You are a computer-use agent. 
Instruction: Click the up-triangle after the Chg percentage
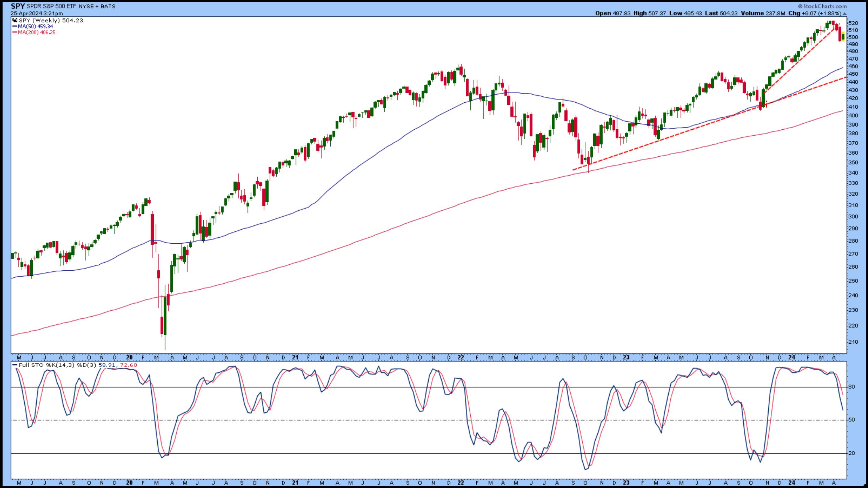click(x=845, y=14)
